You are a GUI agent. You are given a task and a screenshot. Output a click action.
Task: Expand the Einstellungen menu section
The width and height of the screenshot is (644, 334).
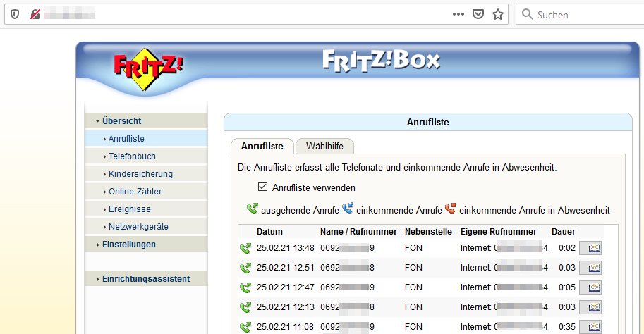146,244
